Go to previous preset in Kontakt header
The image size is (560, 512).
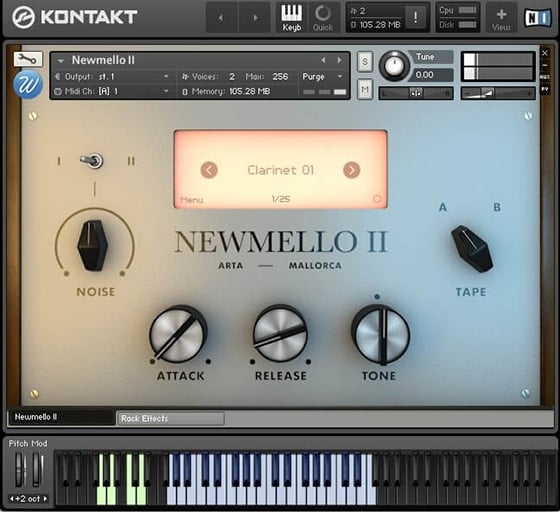pos(221,17)
